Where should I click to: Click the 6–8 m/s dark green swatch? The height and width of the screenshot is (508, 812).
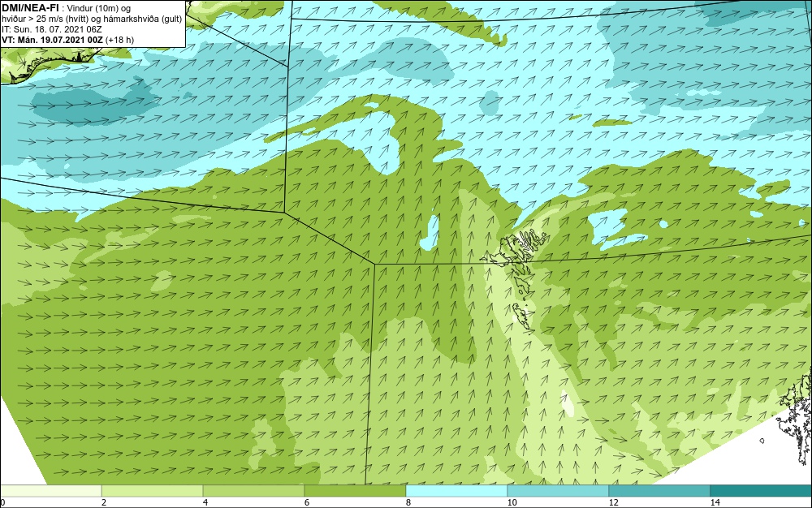[x=356, y=491]
